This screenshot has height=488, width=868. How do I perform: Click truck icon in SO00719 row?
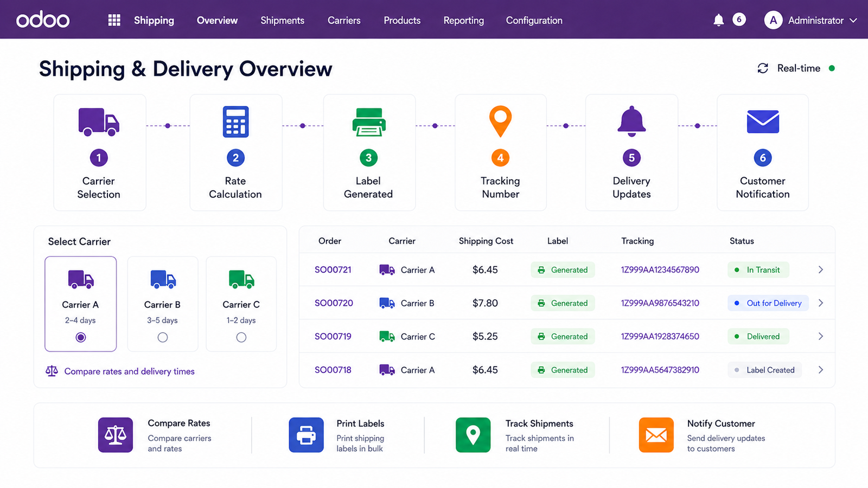[x=387, y=337]
